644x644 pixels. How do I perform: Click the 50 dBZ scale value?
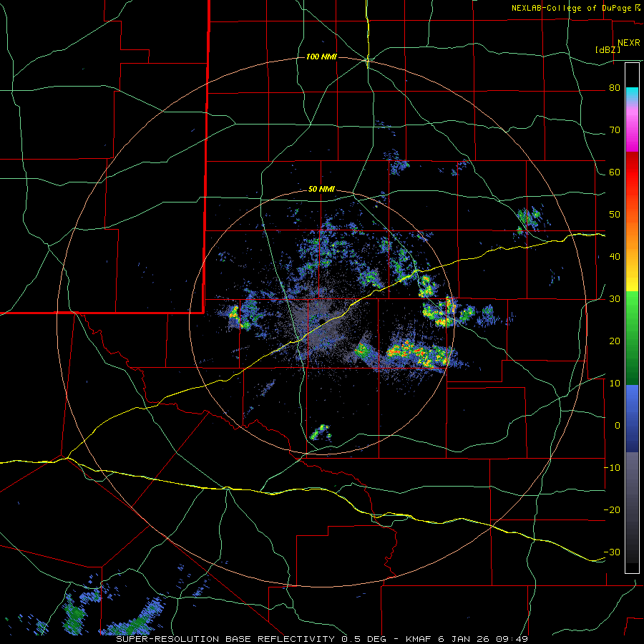[615, 215]
